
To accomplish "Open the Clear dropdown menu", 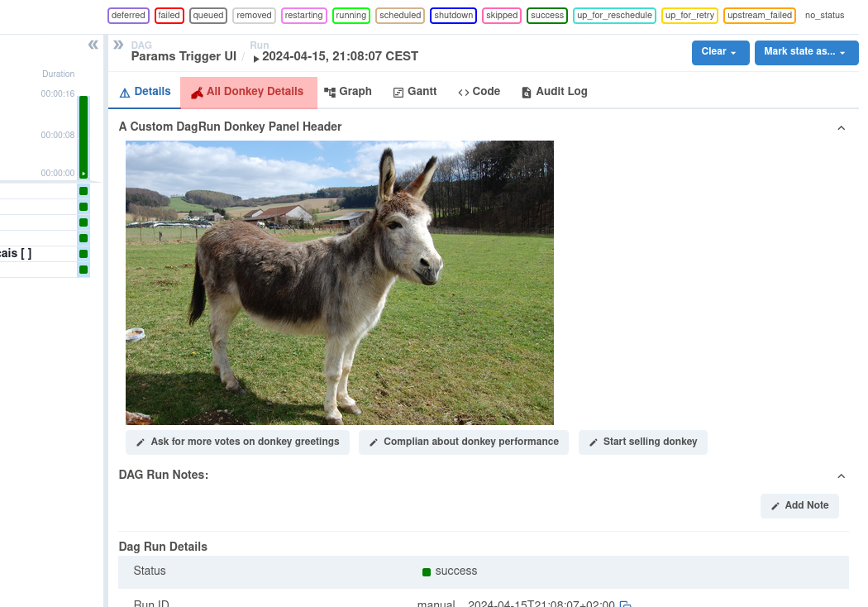I will [720, 53].
